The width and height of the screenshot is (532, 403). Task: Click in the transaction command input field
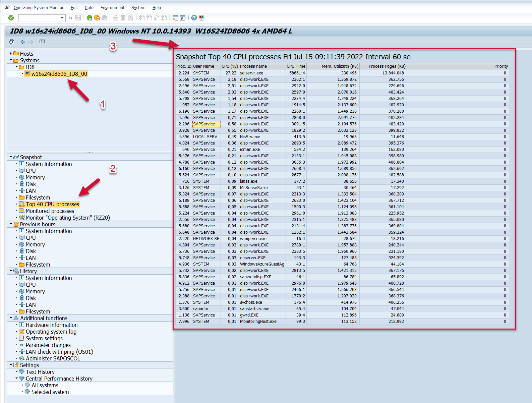[39, 18]
